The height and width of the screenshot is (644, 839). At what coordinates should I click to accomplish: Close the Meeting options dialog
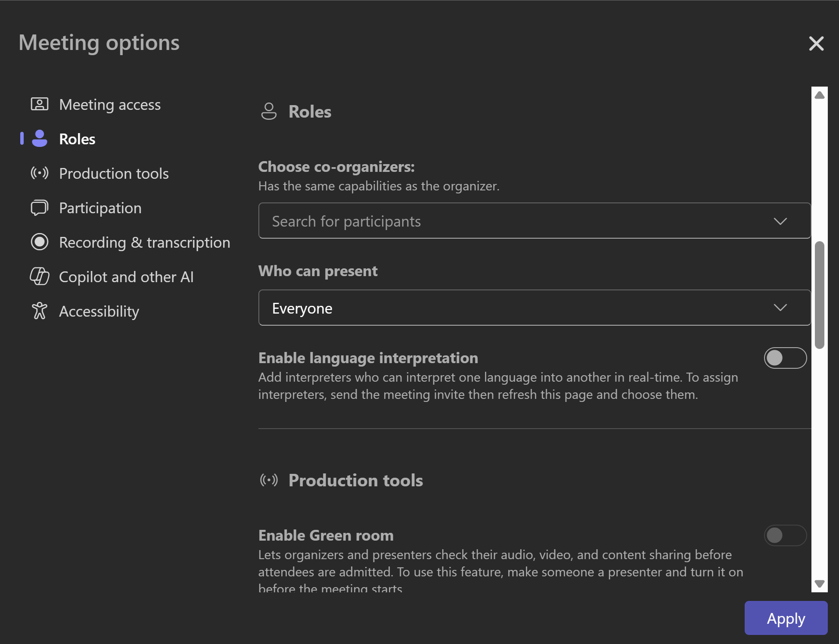[816, 44]
